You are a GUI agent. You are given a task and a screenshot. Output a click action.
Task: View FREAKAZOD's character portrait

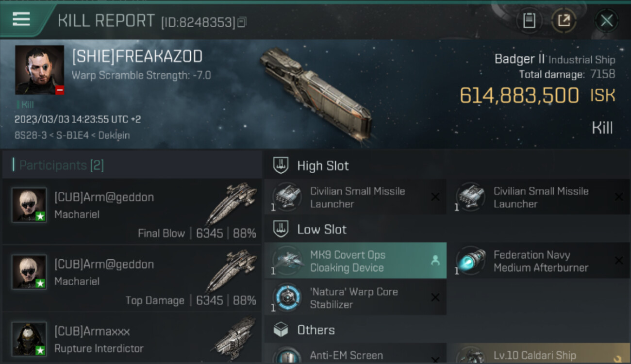click(x=39, y=70)
